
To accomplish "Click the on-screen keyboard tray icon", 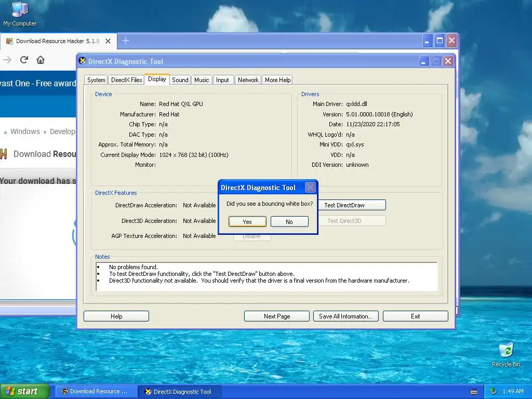I will pyautogui.click(x=474, y=392).
